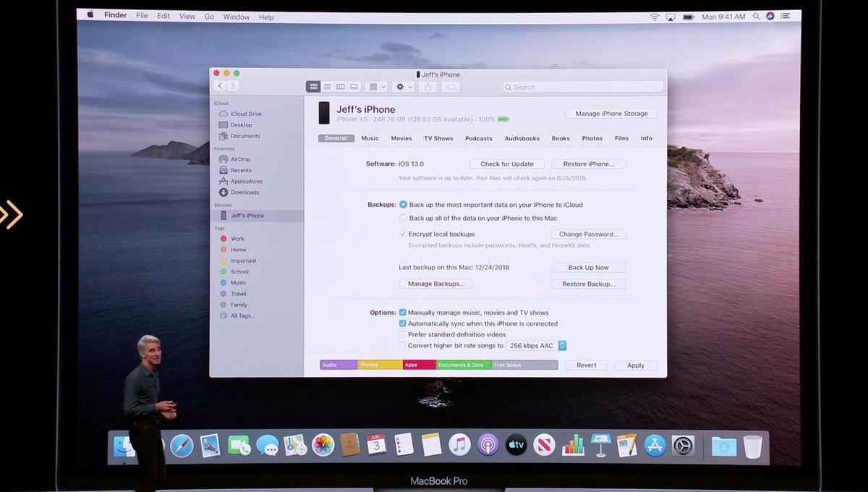Click the yellow Photos storage segment
This screenshot has height=492, width=868.
click(x=380, y=365)
